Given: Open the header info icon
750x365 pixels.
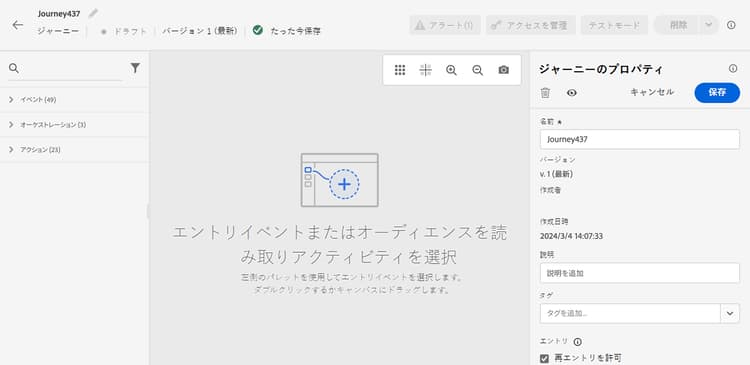Looking at the screenshot, I should [x=731, y=25].
